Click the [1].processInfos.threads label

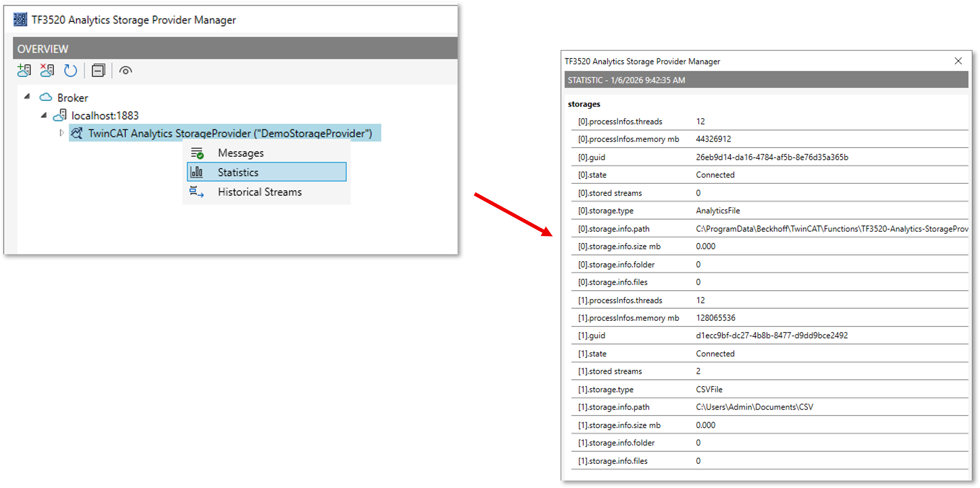click(620, 300)
